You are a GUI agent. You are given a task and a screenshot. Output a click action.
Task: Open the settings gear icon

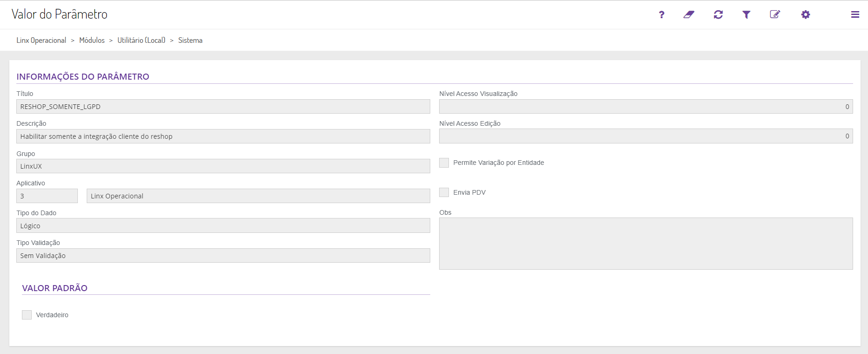pyautogui.click(x=806, y=15)
